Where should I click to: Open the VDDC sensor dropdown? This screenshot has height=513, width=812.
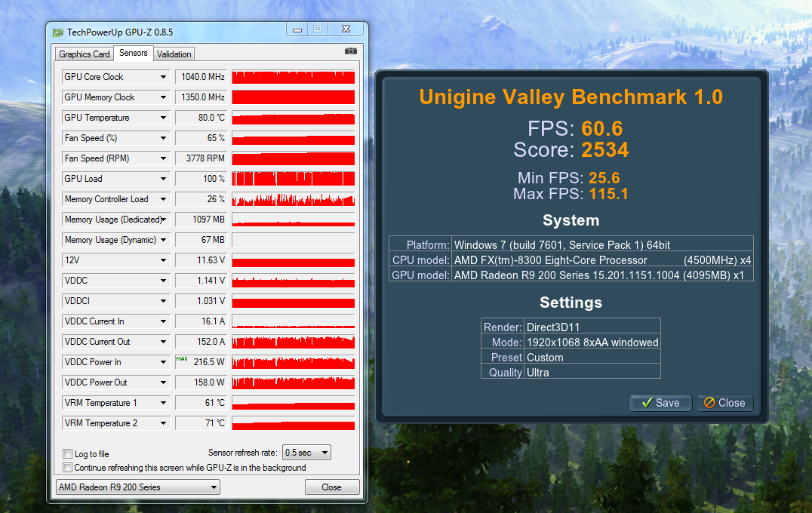163,281
